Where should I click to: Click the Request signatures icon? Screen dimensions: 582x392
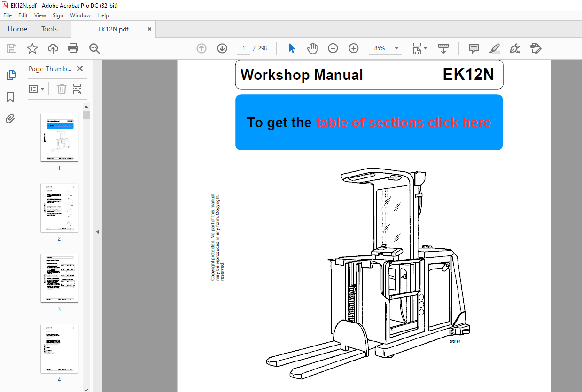[536, 48]
